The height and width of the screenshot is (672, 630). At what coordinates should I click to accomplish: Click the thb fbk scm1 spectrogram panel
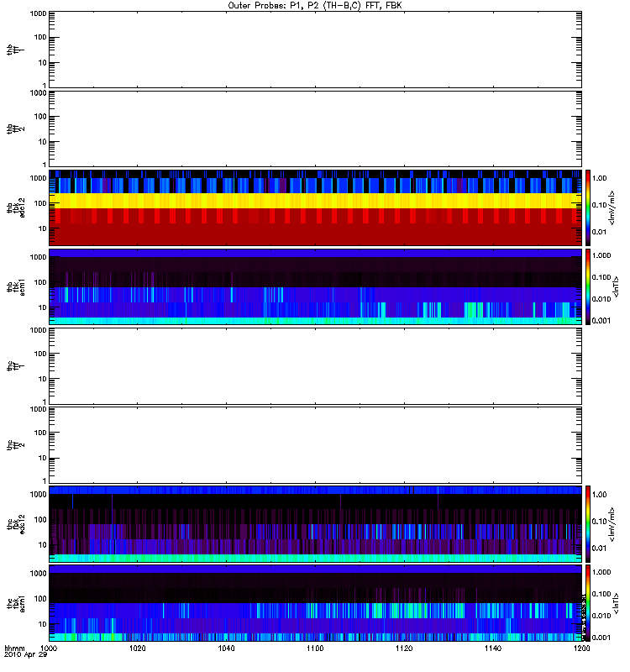[x=315, y=286]
